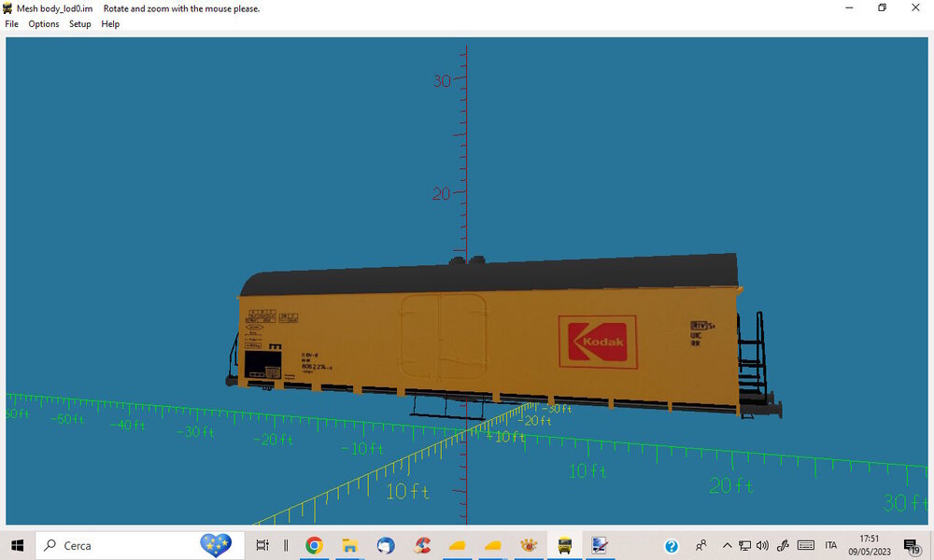Click the mesh viewer title bar app icon
934x560 pixels.
point(7,8)
